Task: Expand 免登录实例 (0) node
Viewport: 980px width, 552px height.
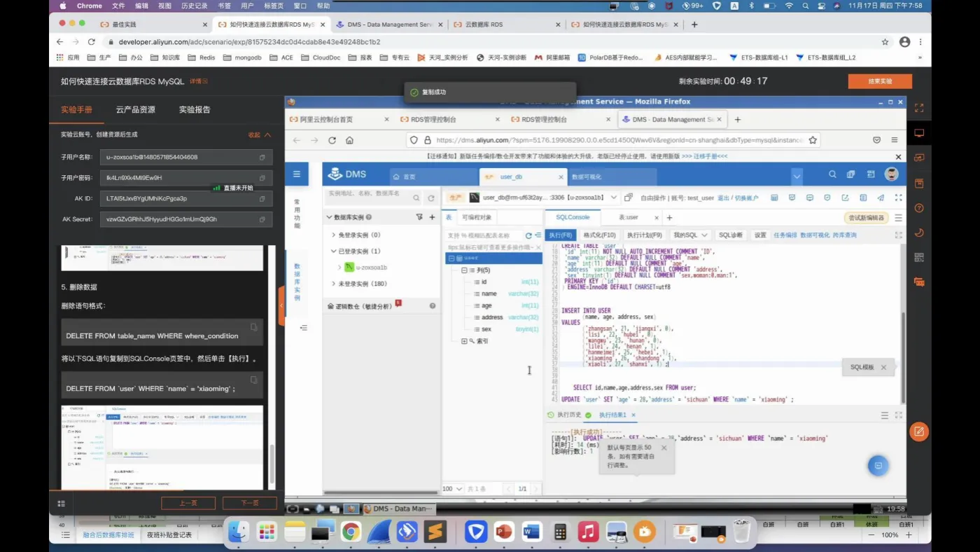Action: click(334, 235)
